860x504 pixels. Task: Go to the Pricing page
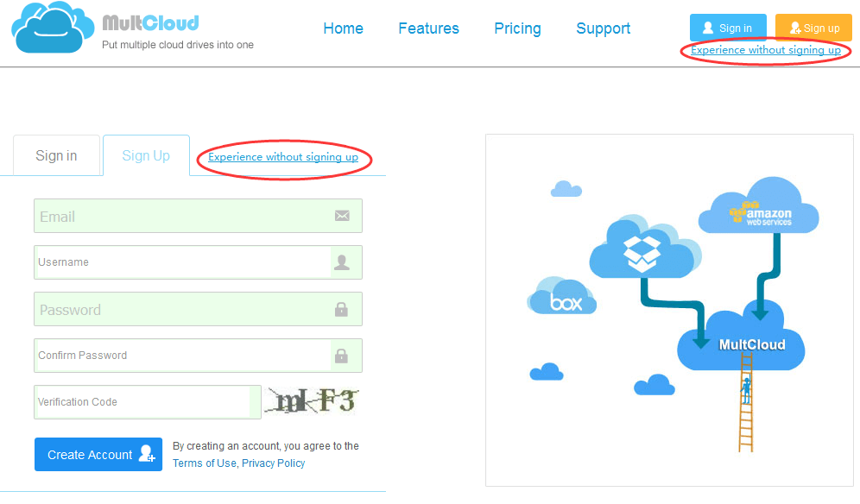pos(517,28)
